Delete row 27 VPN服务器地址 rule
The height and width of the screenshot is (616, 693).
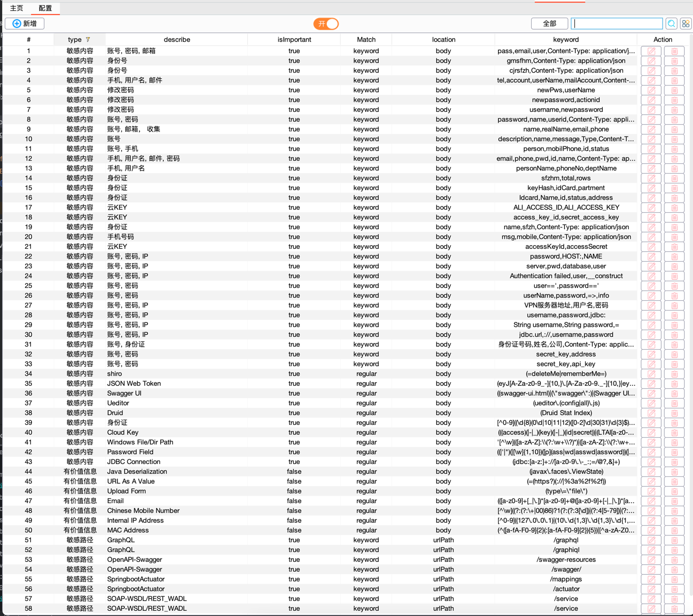click(674, 305)
